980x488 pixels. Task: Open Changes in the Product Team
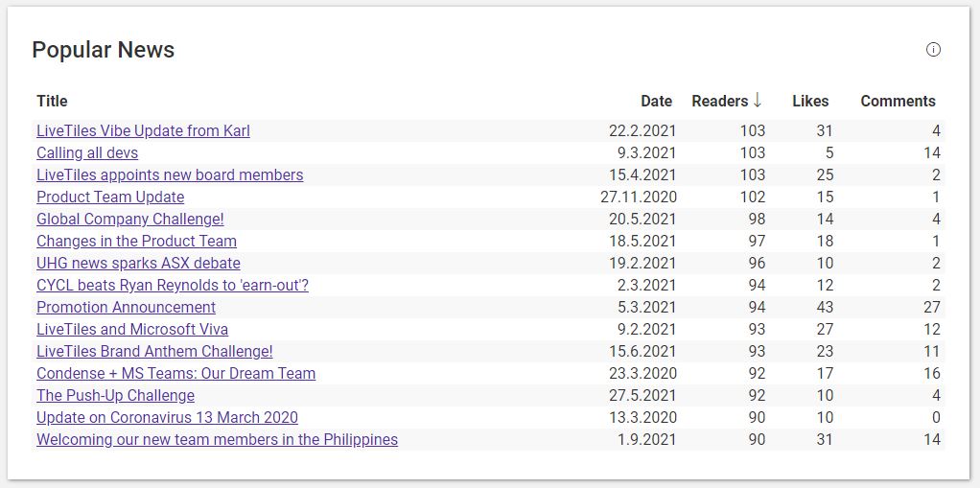click(137, 242)
